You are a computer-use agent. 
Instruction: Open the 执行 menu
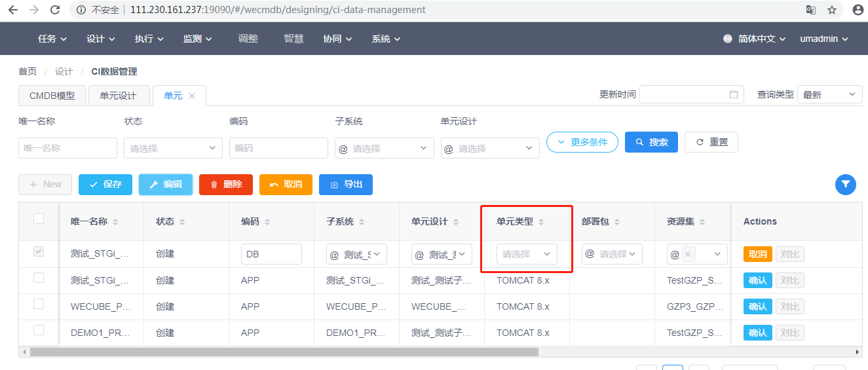coord(149,39)
